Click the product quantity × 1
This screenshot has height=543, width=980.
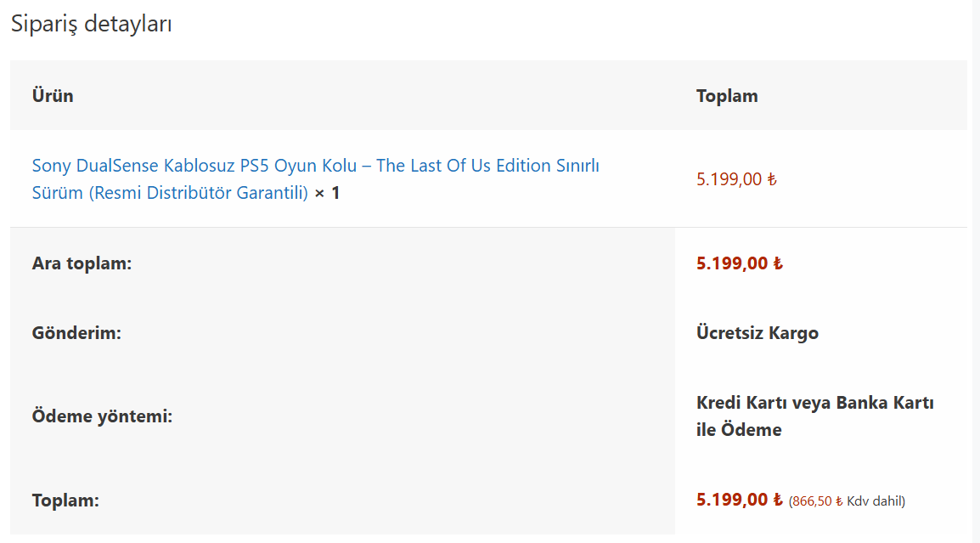327,193
